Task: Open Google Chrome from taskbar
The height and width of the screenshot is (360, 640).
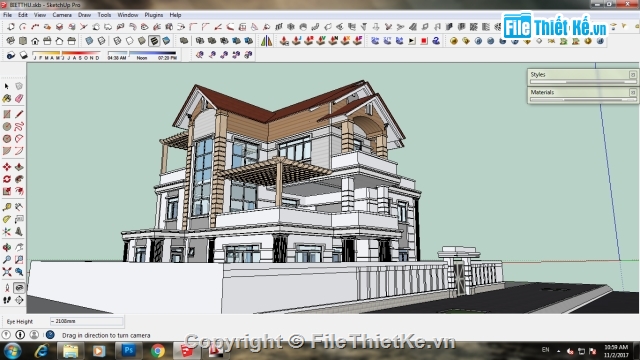Action: [x=158, y=351]
